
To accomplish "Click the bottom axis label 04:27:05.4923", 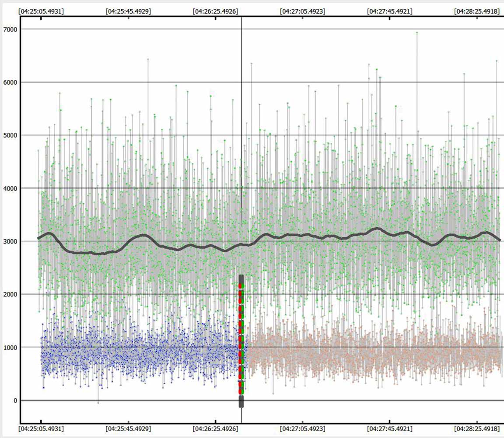I will click(x=302, y=429).
